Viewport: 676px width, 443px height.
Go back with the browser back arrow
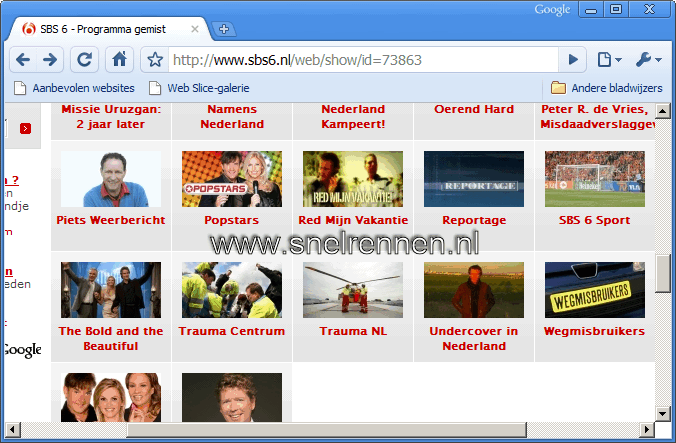coord(23,59)
